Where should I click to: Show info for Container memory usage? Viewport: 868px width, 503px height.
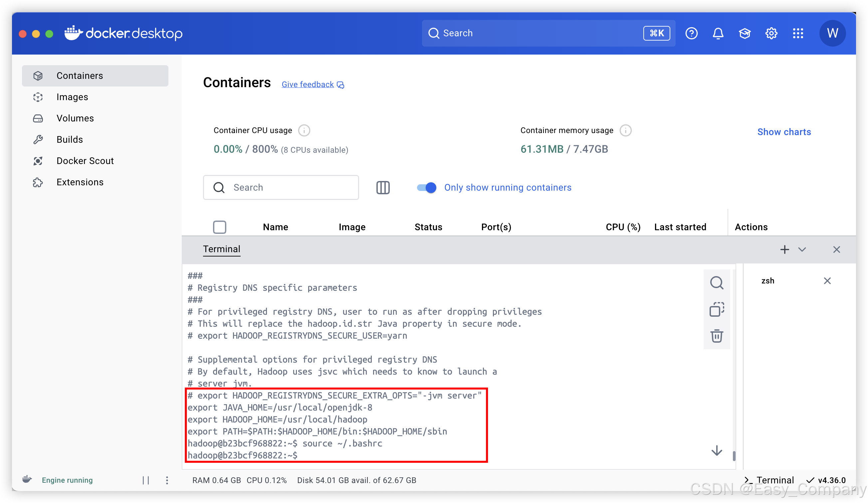point(625,130)
